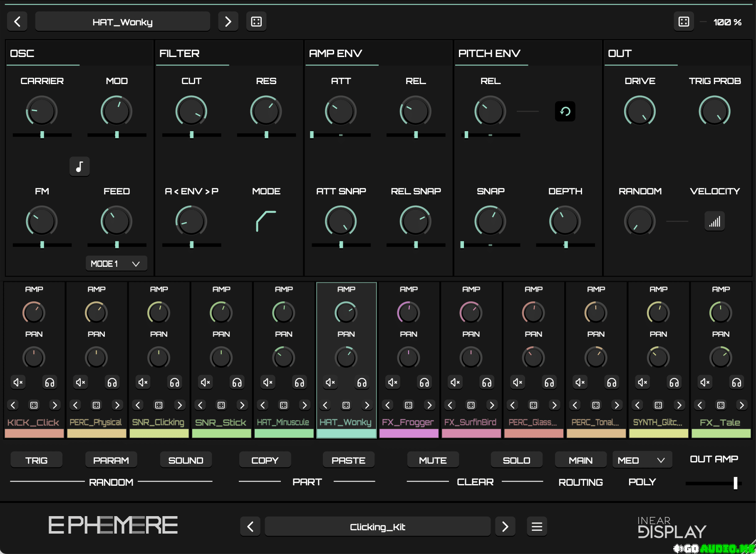Solo the SNR_Clicking part
The image size is (756, 554).
(x=175, y=382)
